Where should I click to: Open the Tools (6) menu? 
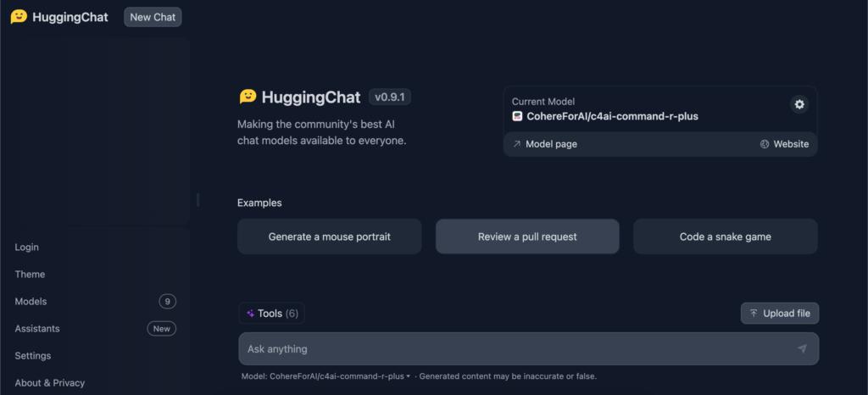pos(272,314)
